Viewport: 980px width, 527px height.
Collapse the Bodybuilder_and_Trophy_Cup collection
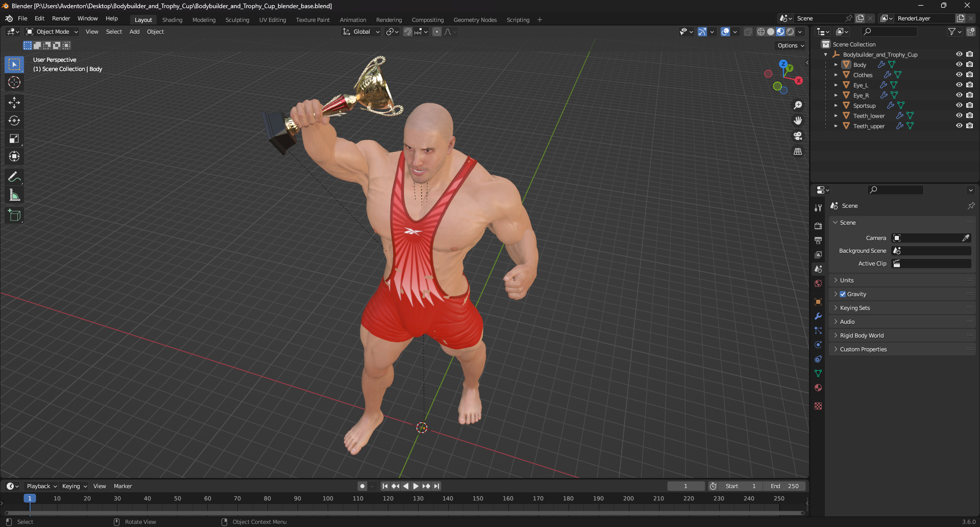click(x=826, y=55)
